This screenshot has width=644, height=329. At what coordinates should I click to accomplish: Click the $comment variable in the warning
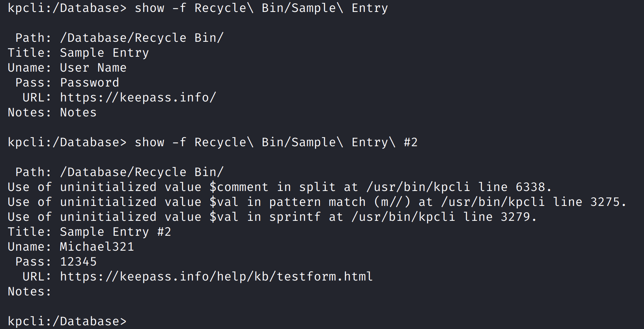click(239, 187)
